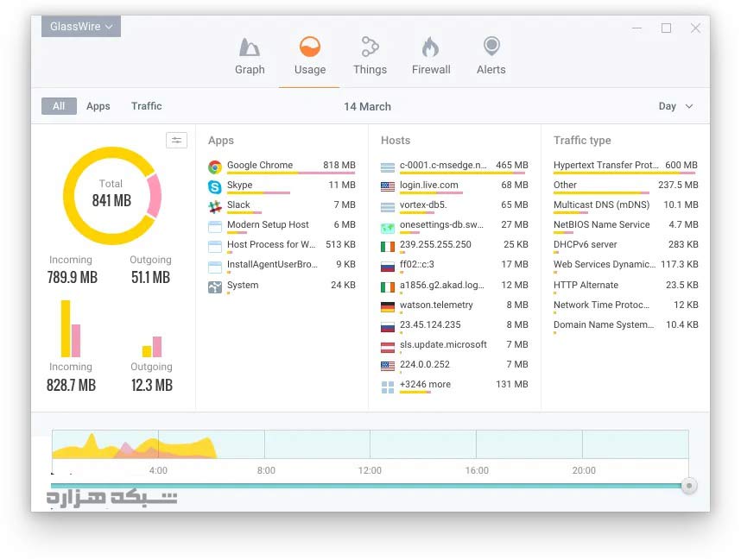Switch to the Traffic filter tab
This screenshot has width=741, height=560.
pyautogui.click(x=147, y=106)
